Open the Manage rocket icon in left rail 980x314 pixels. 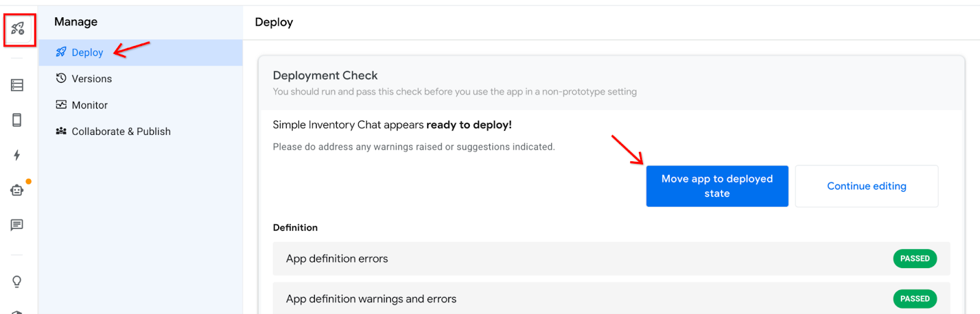pyautogui.click(x=18, y=28)
